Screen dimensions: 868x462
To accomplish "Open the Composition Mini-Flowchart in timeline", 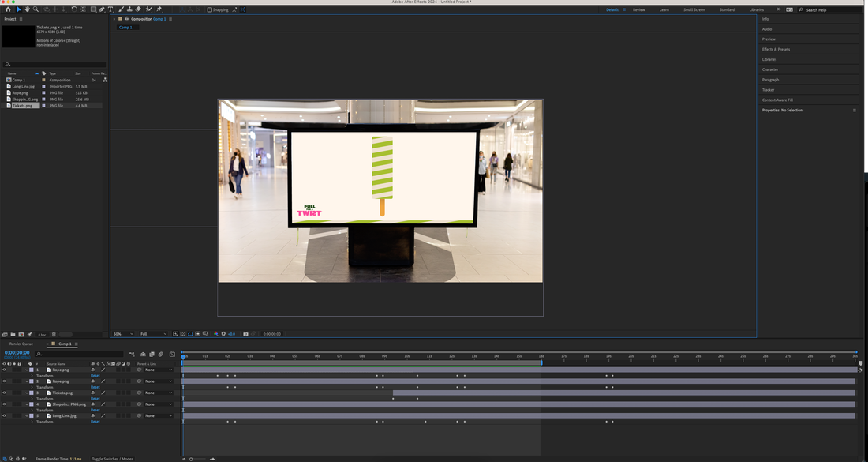I will point(132,354).
